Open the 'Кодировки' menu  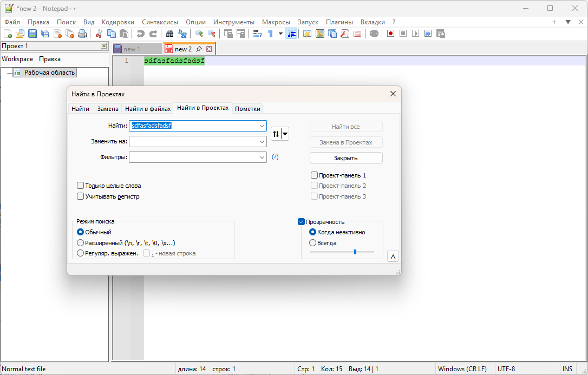(118, 22)
